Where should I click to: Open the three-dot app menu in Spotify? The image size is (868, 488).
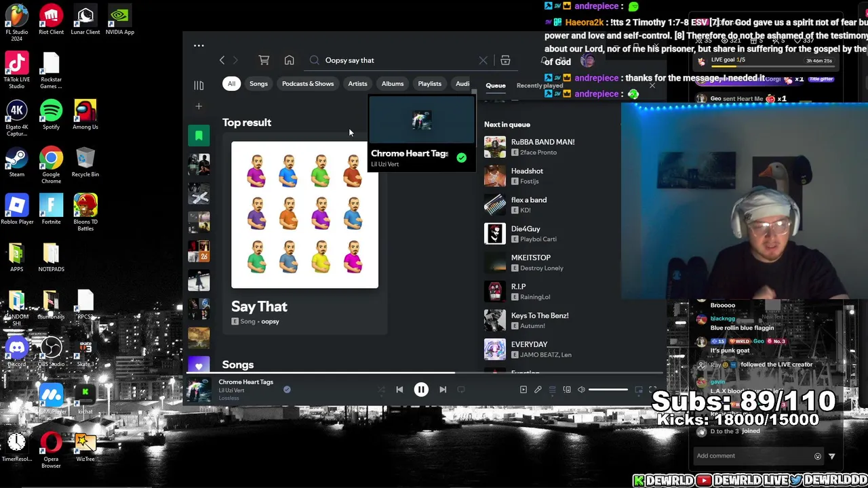pos(199,46)
